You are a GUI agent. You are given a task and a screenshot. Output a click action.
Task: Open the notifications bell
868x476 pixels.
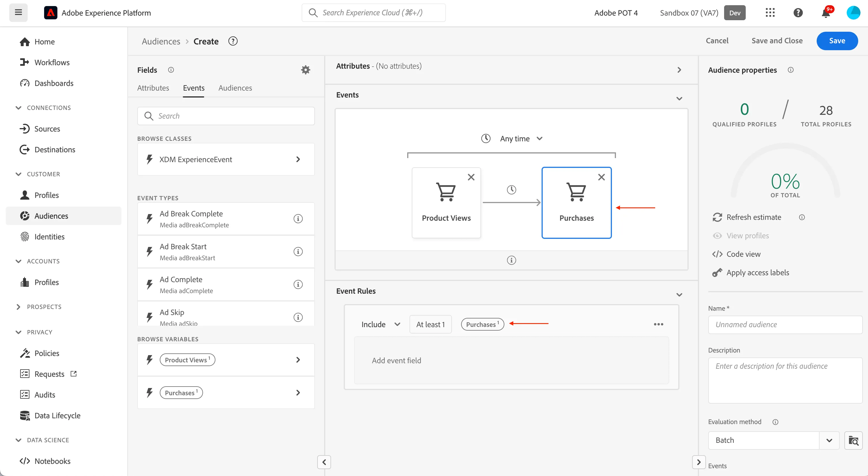826,13
